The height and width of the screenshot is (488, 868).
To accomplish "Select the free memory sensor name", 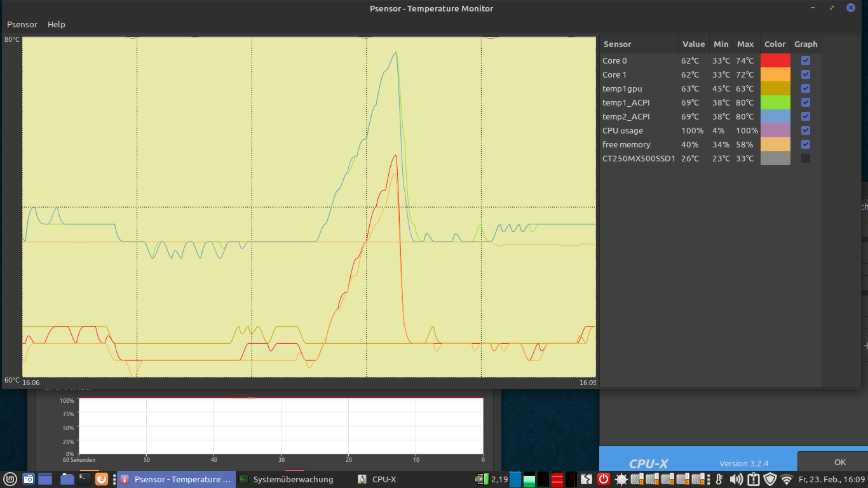I will [x=627, y=144].
